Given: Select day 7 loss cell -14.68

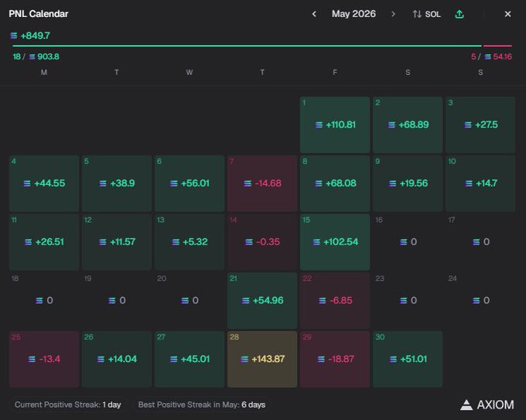Looking at the screenshot, I should 262,183.
